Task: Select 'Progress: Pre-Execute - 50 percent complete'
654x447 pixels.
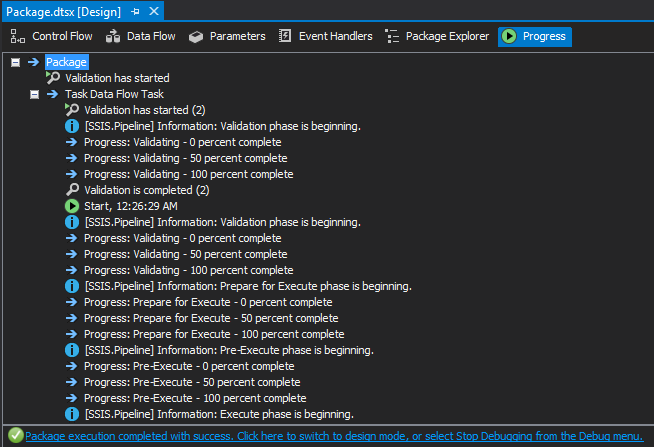Action: point(192,382)
